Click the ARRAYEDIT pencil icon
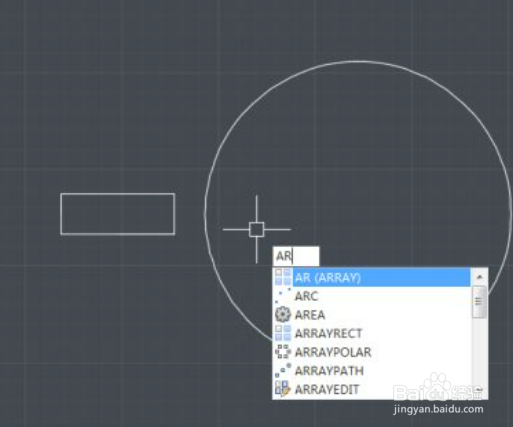 [x=283, y=389]
